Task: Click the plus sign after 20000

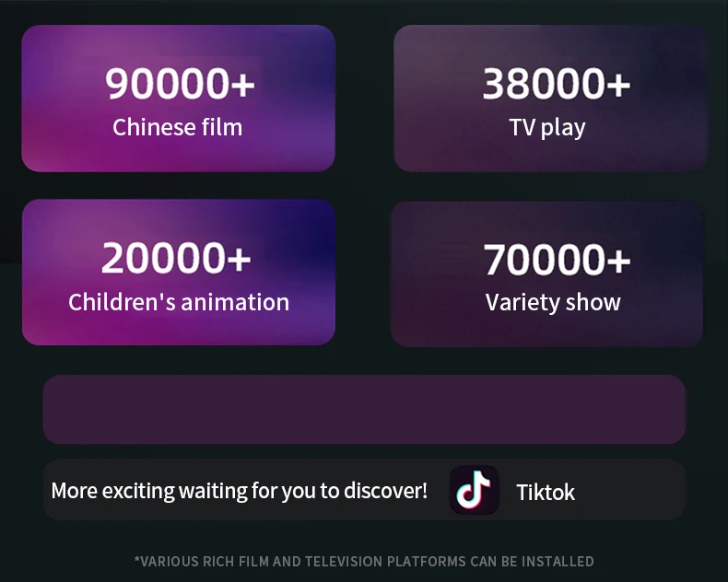Action: point(239,259)
